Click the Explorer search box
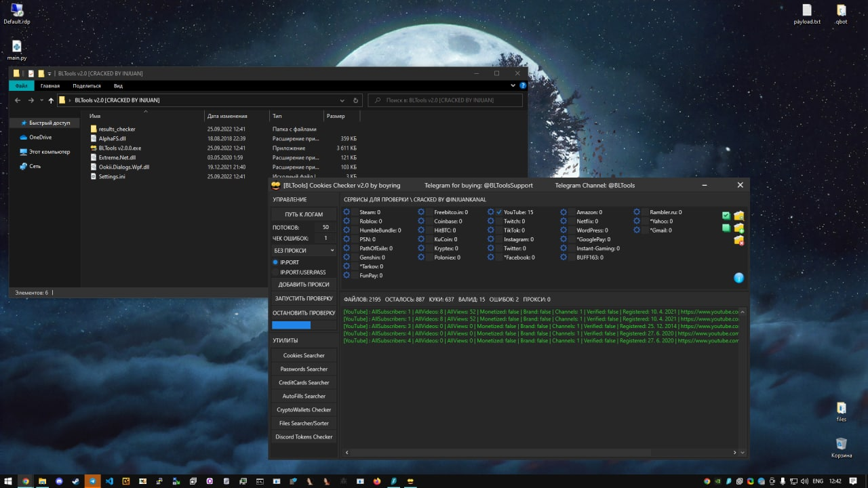Image resolution: width=868 pixels, height=488 pixels. coord(446,100)
